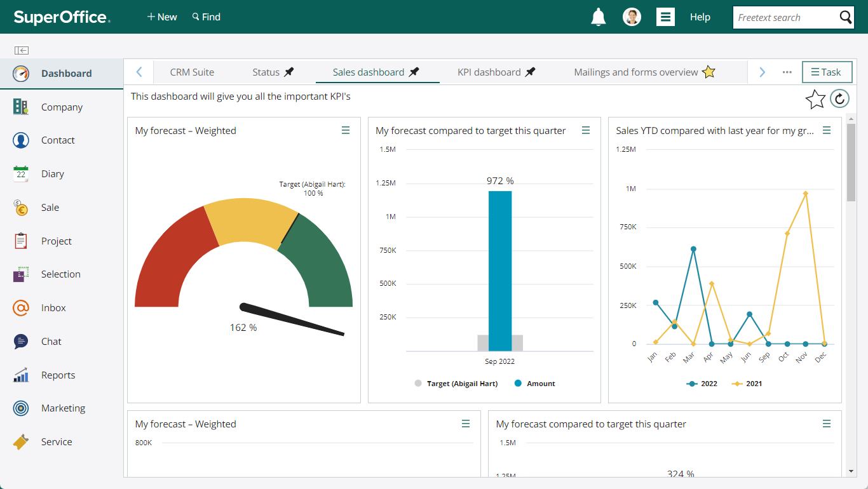Select the Sales dashboard tab

coord(377,72)
